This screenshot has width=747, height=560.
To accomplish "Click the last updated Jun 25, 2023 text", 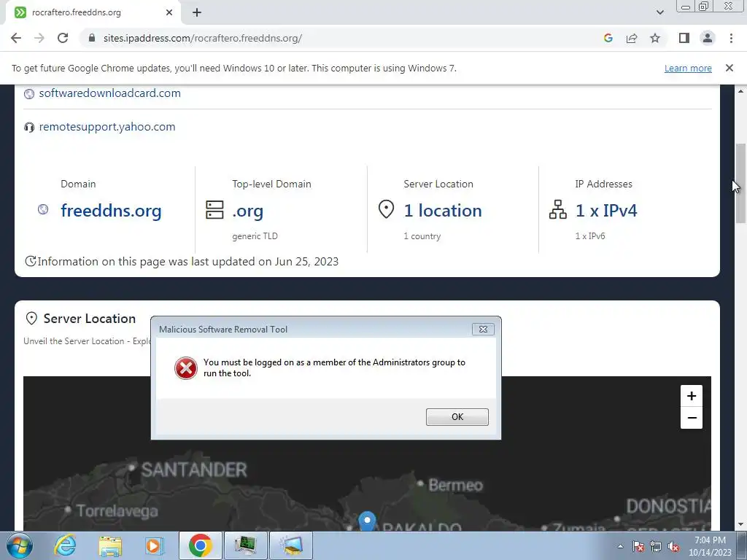I will [187, 262].
